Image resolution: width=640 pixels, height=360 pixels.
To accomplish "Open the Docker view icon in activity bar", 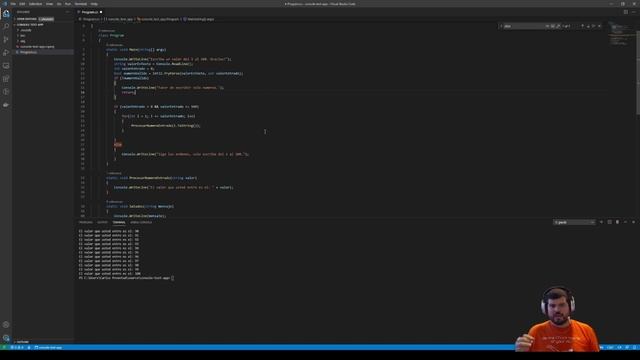I will pos(6,105).
